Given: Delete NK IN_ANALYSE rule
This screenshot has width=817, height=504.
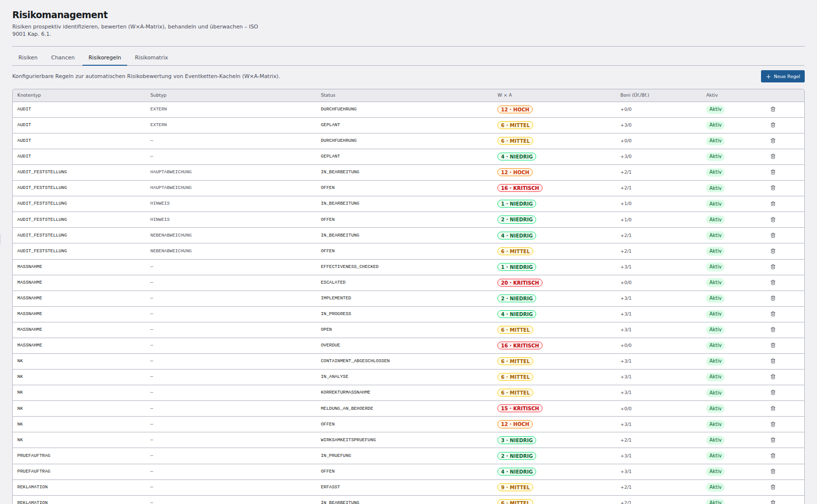Looking at the screenshot, I should (773, 377).
